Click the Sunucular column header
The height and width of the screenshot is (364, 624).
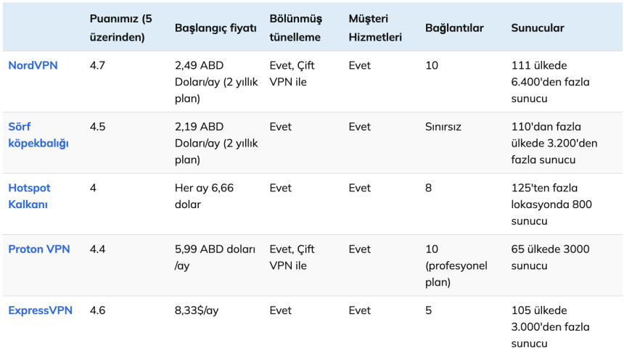(538, 28)
